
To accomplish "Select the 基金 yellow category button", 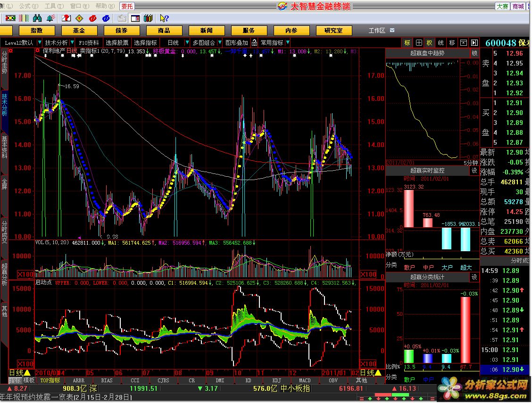I will click(79, 31).
